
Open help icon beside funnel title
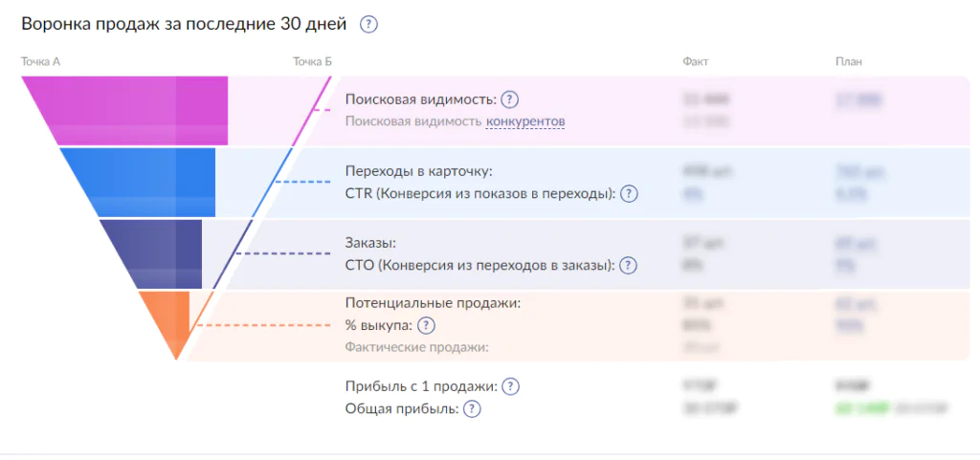[368, 25]
